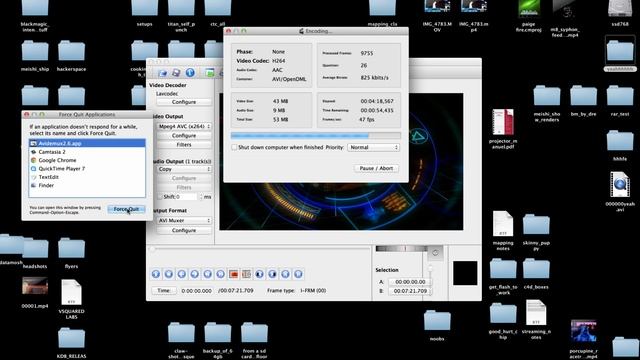This screenshot has width=640, height=360.
Task: Select the ssd768 drive icon
Action: tap(620, 8)
